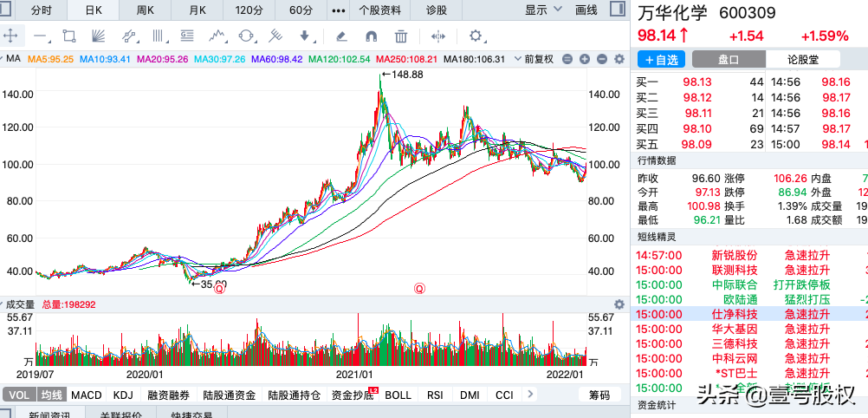Switch to the 日K daily chart tab
The image size is (868, 418).
click(93, 10)
